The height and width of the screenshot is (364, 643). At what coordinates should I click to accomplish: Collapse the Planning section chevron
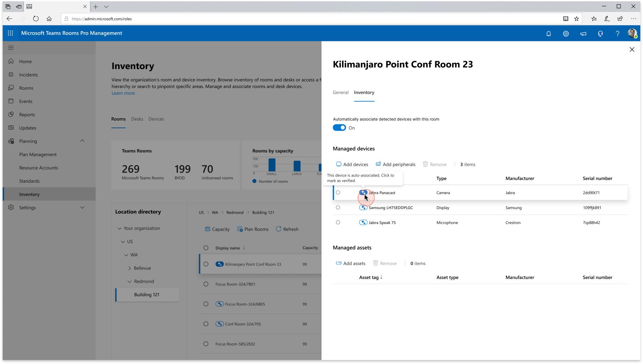tap(82, 141)
